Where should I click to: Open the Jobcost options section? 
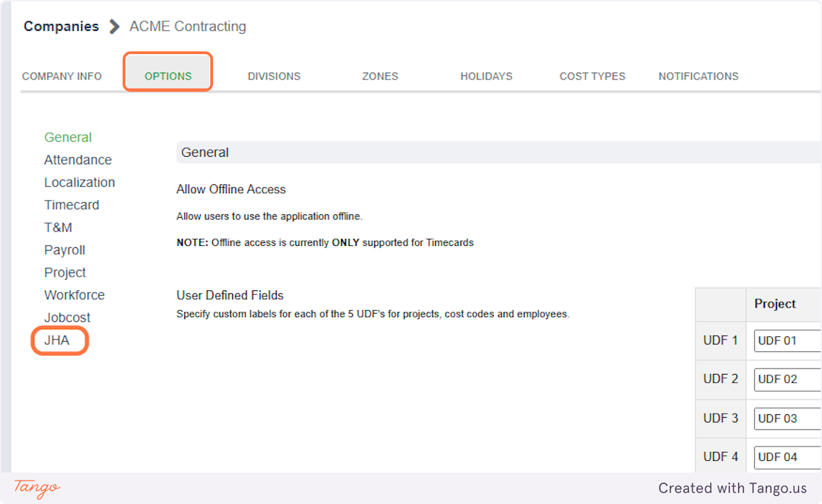tap(67, 318)
